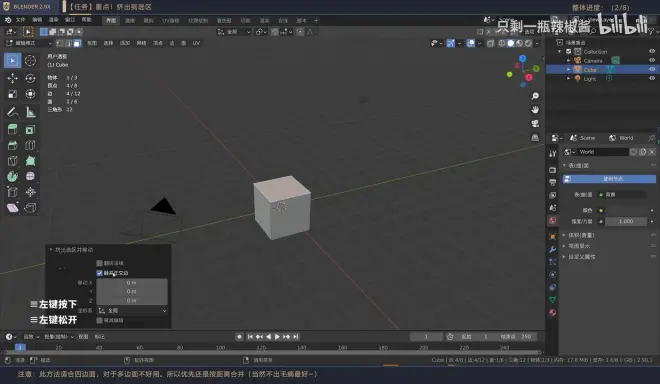Enable the first unchecked extrude option

tap(99, 263)
